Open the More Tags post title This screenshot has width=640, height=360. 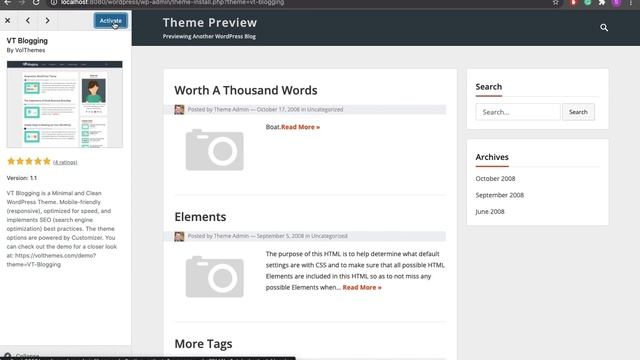tap(203, 344)
